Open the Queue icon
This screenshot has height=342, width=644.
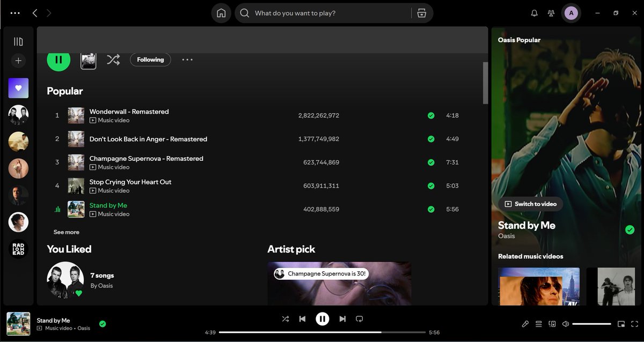click(x=538, y=324)
